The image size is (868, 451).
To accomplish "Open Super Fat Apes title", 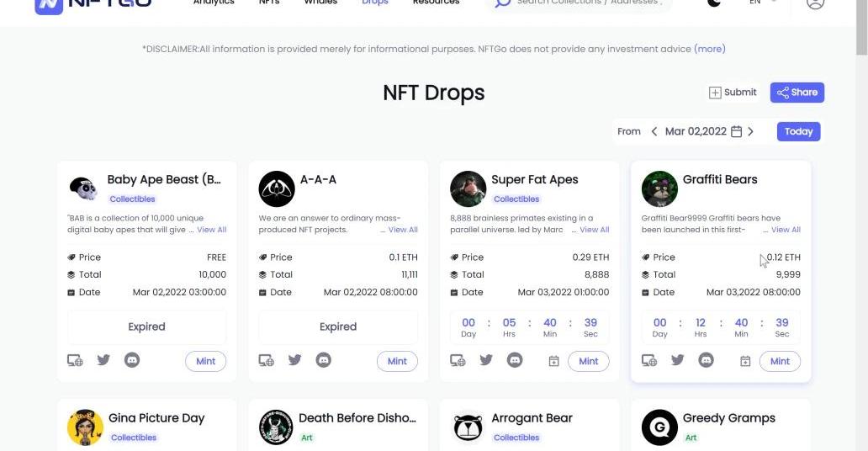I will 535,179.
